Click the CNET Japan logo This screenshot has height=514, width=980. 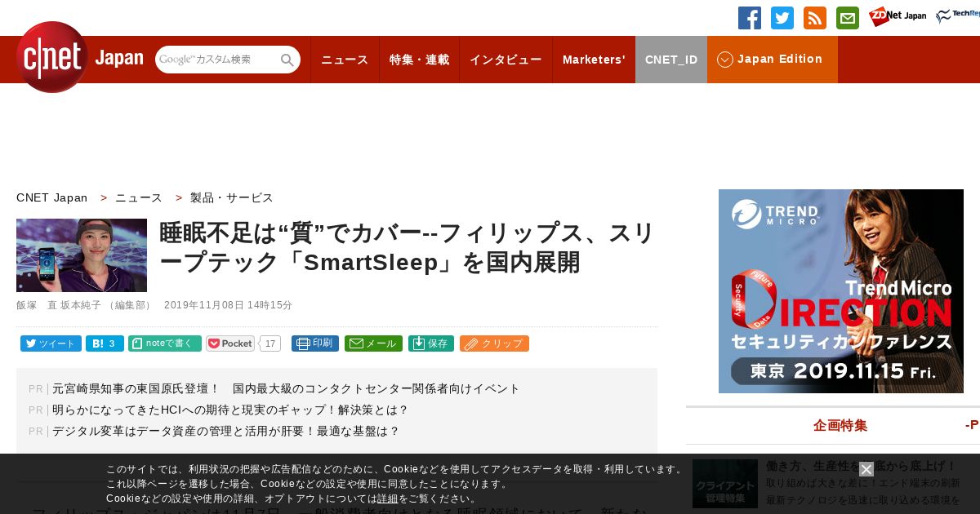pyautogui.click(x=79, y=57)
